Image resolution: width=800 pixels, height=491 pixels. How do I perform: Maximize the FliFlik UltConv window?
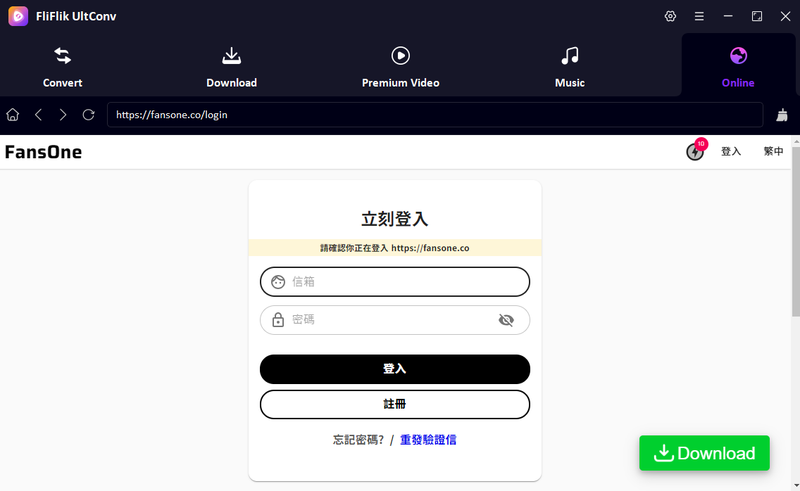757,16
